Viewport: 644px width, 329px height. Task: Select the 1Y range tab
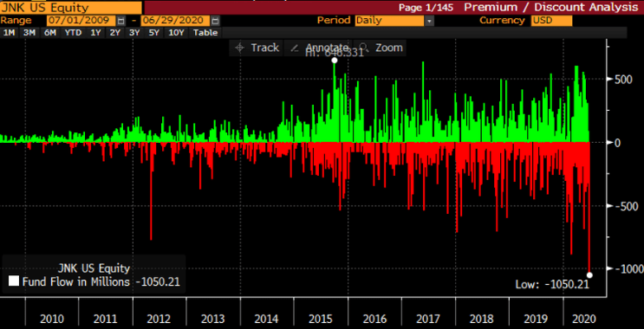95,33
